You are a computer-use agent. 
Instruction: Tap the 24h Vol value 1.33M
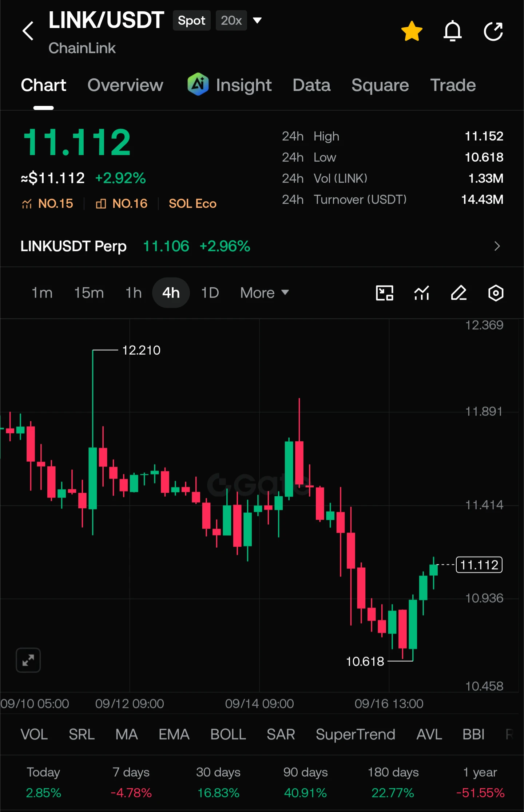486,178
